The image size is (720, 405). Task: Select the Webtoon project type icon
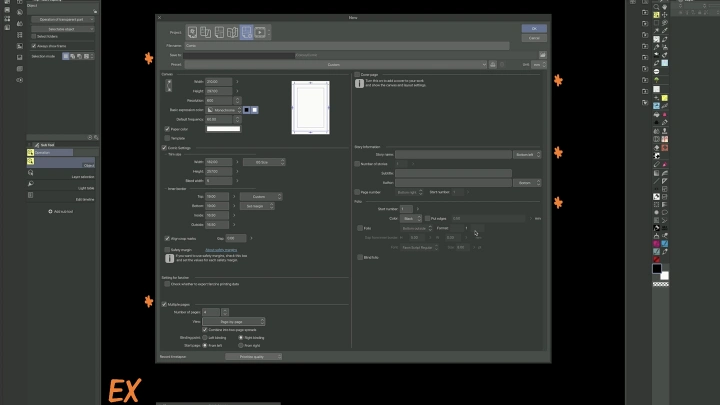205,32
